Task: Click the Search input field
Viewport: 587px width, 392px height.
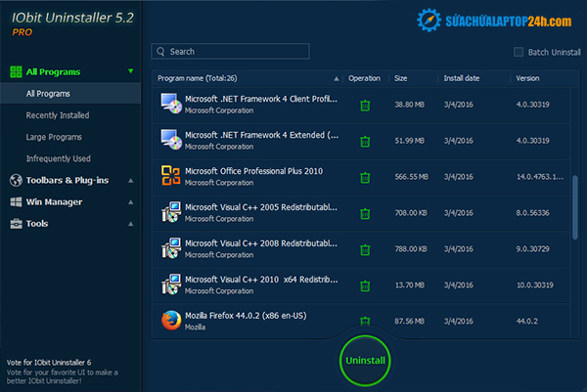Action: [235, 51]
